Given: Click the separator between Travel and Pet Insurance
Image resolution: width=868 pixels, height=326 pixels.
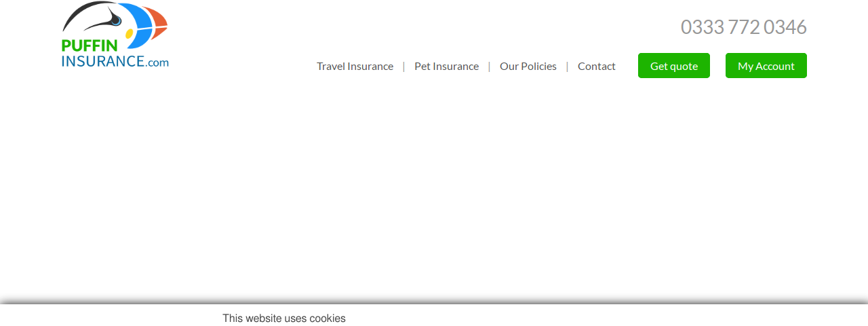Looking at the screenshot, I should [403, 66].
